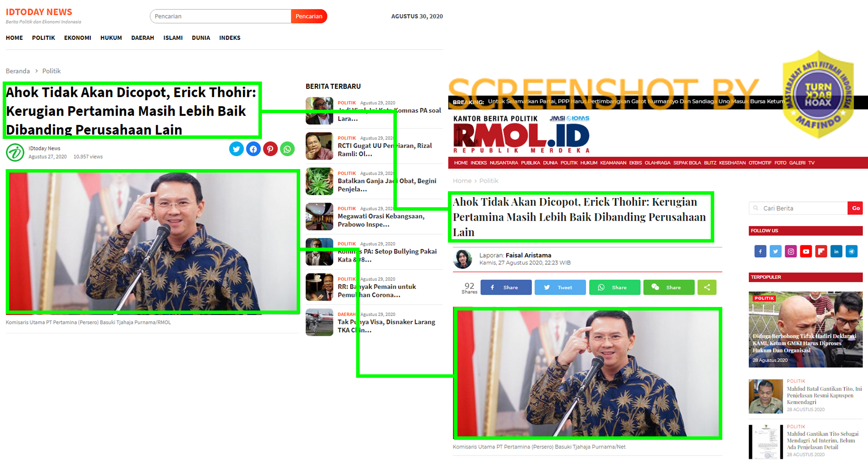Image resolution: width=868 pixels, height=460 pixels.
Task: Open 'Tak Punya Visa, Disnaker Larang' link
Action: pyautogui.click(x=386, y=326)
